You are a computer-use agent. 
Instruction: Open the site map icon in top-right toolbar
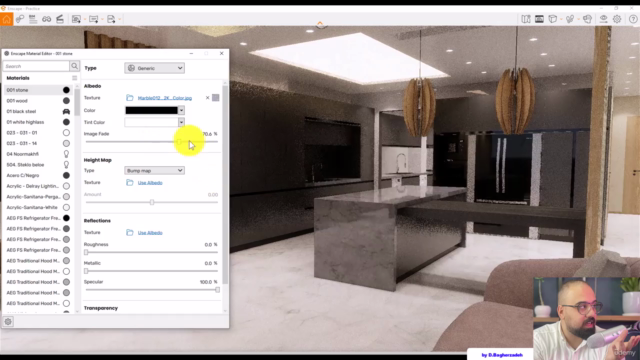click(526, 19)
